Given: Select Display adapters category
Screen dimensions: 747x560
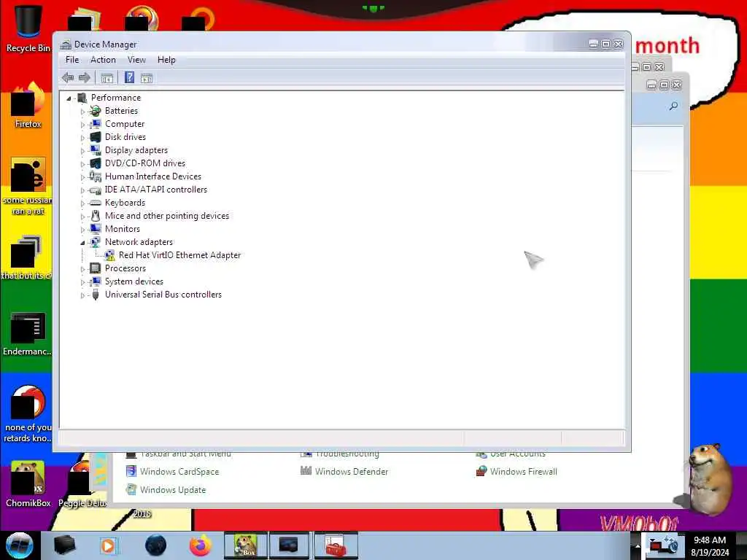Looking at the screenshot, I should coord(136,150).
